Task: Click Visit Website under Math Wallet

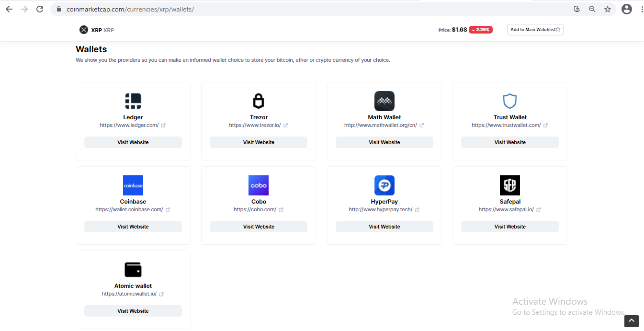Action: pyautogui.click(x=384, y=142)
